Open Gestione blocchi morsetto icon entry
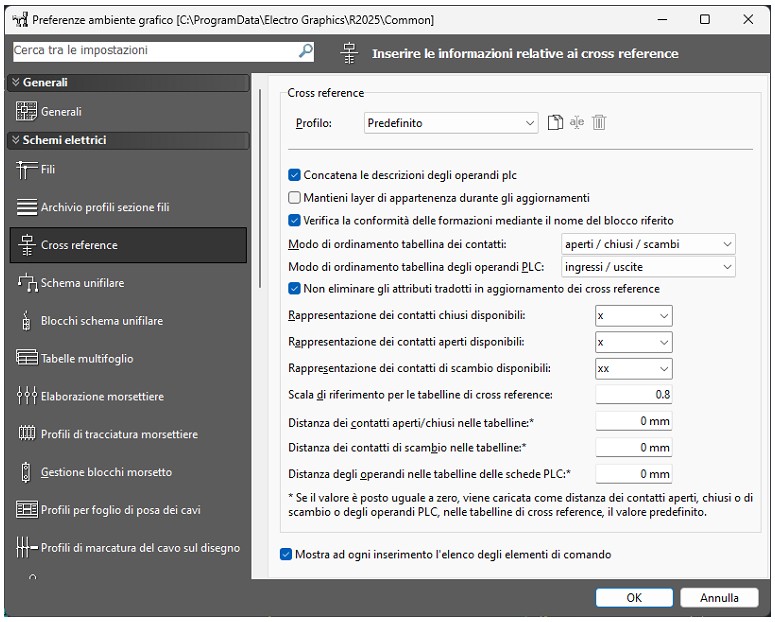Image resolution: width=775 pixels, height=622 pixels. tap(26, 472)
